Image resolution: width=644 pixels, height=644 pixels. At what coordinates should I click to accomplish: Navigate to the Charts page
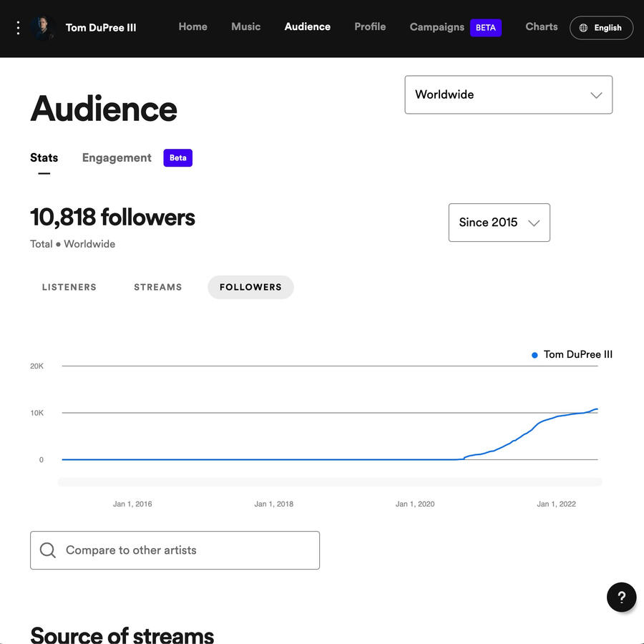541,26
